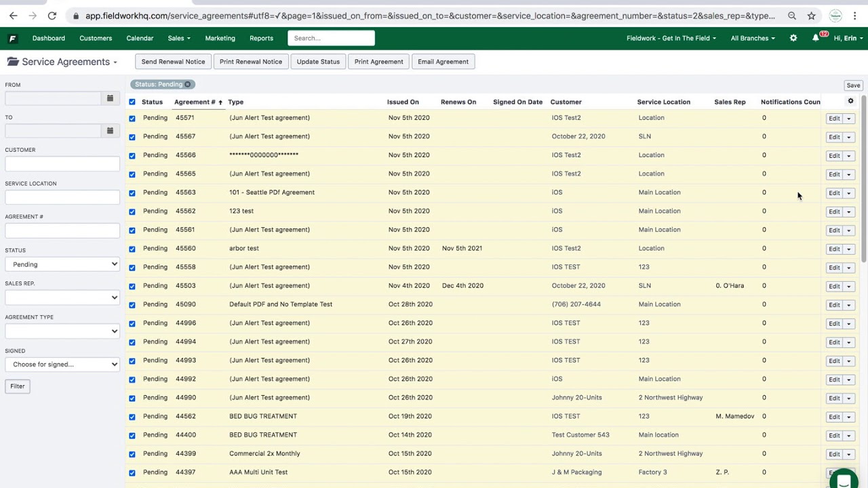Click the Save button above the table
The width and height of the screenshot is (868, 488).
853,85
